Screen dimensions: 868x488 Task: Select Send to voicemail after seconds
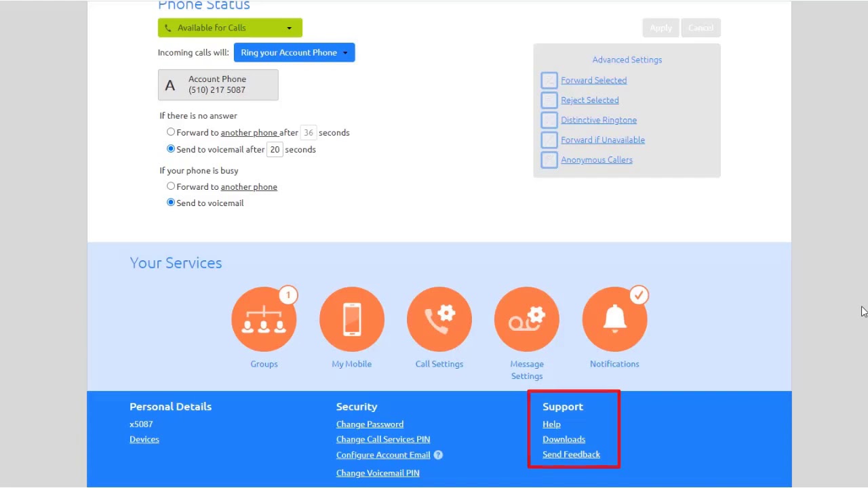click(171, 149)
